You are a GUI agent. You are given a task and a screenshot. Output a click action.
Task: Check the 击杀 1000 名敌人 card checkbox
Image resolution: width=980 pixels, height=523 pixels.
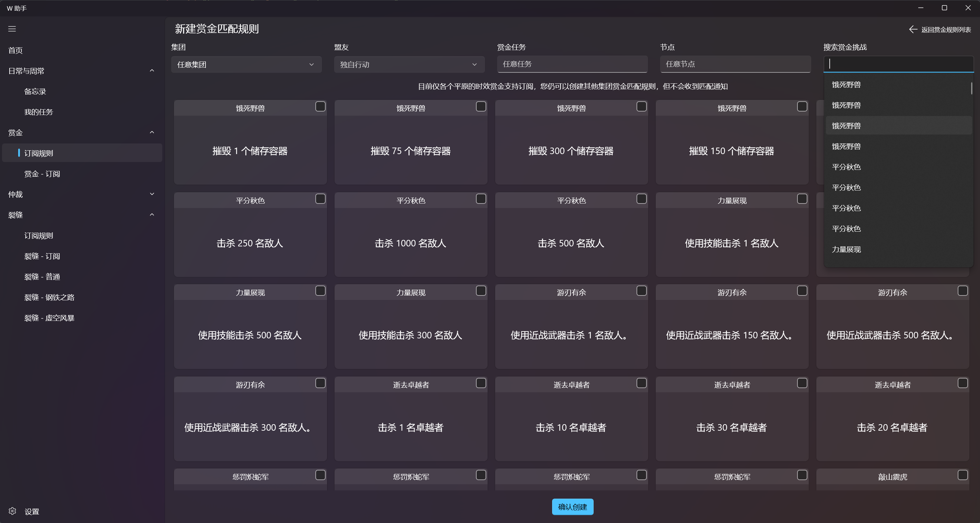tap(481, 199)
